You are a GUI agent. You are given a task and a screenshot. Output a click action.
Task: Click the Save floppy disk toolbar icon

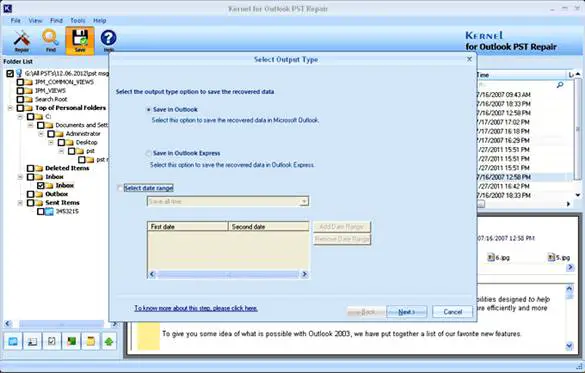click(x=80, y=41)
